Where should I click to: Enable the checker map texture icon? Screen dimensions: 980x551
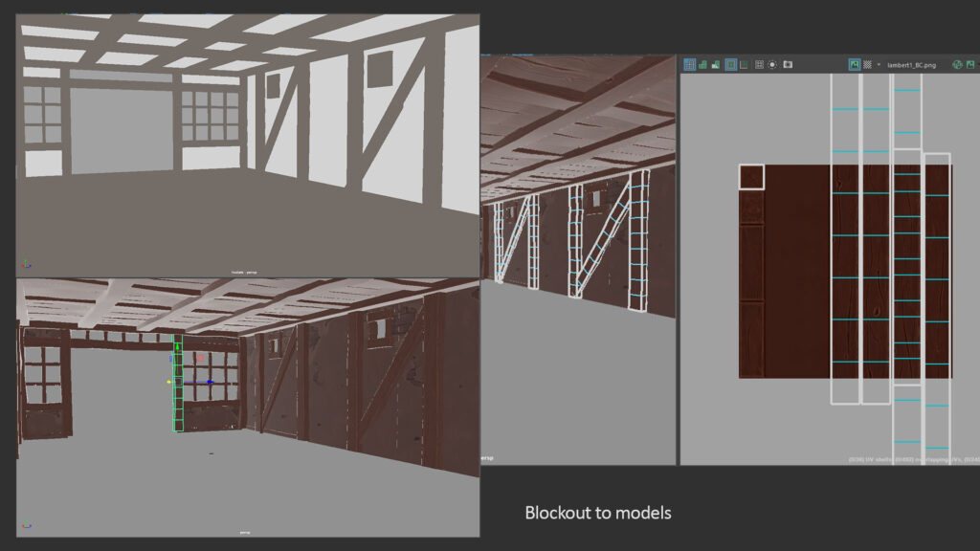867,64
